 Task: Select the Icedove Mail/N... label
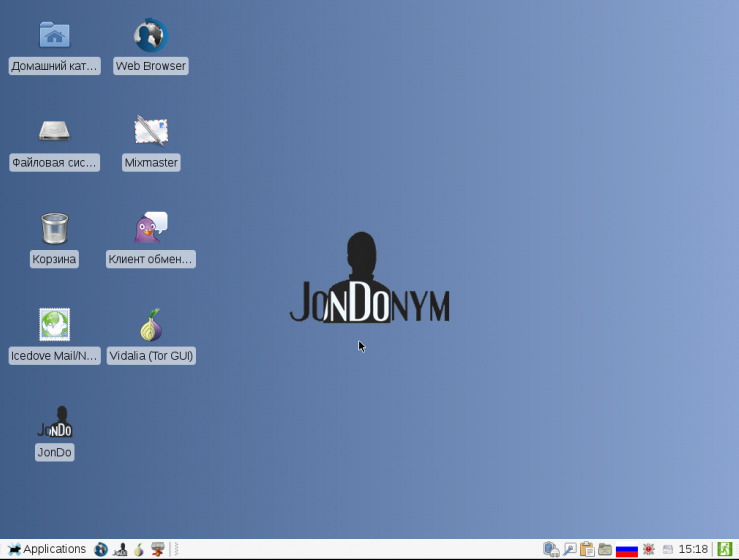point(55,356)
